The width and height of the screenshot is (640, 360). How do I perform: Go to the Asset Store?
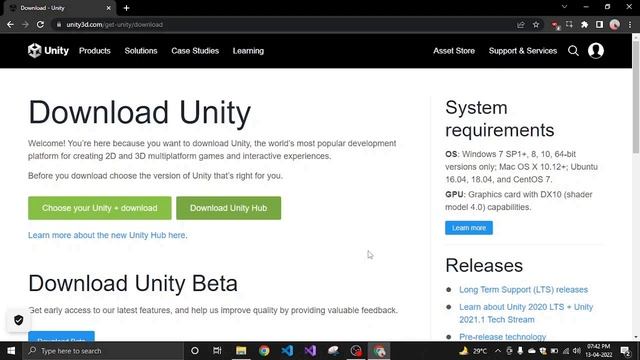point(454,51)
